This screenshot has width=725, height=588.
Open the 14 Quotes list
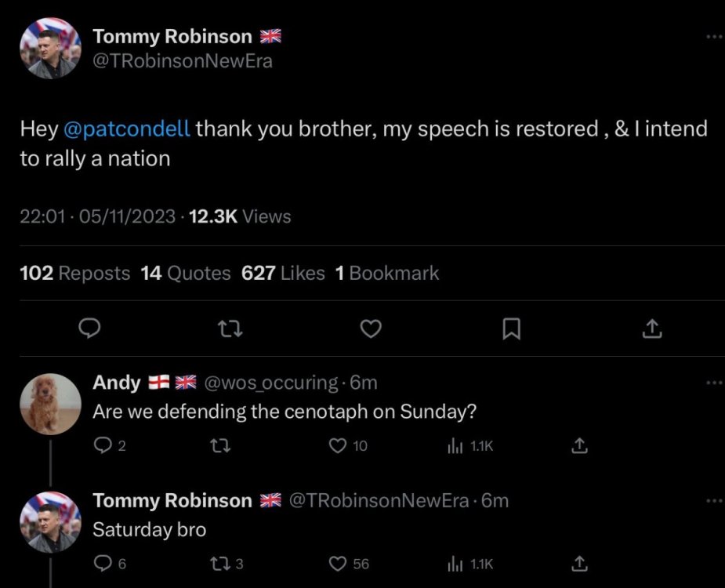coord(186,273)
